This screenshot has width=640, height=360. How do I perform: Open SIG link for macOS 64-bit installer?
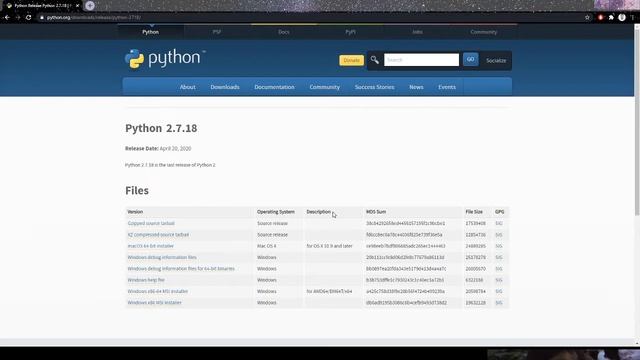[499, 246]
